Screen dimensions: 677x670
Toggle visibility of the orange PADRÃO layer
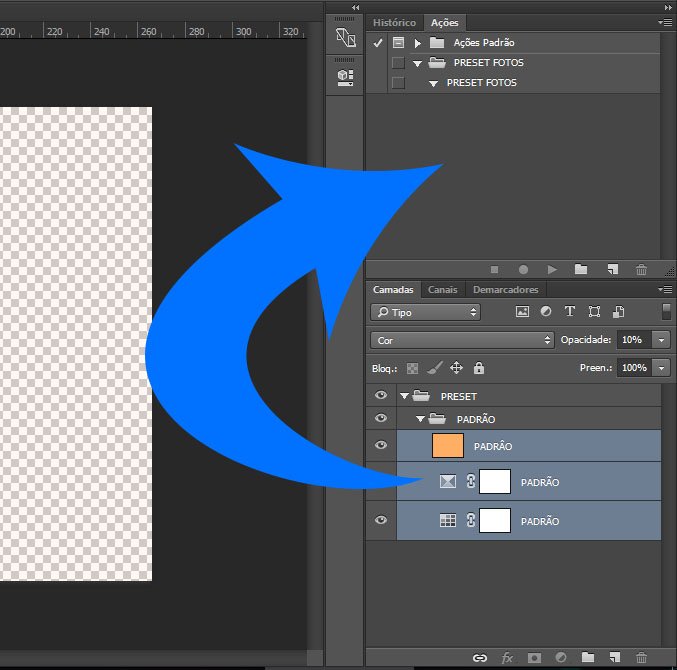pos(381,445)
